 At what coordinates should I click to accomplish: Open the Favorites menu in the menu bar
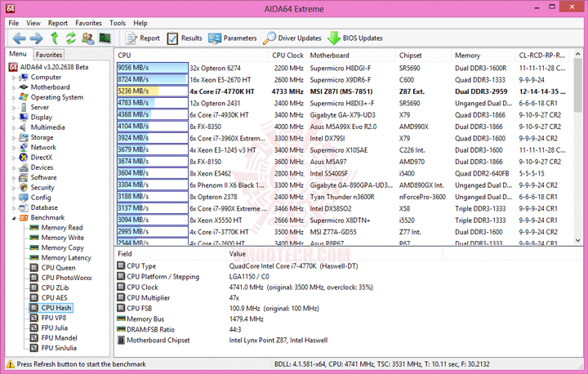(88, 23)
